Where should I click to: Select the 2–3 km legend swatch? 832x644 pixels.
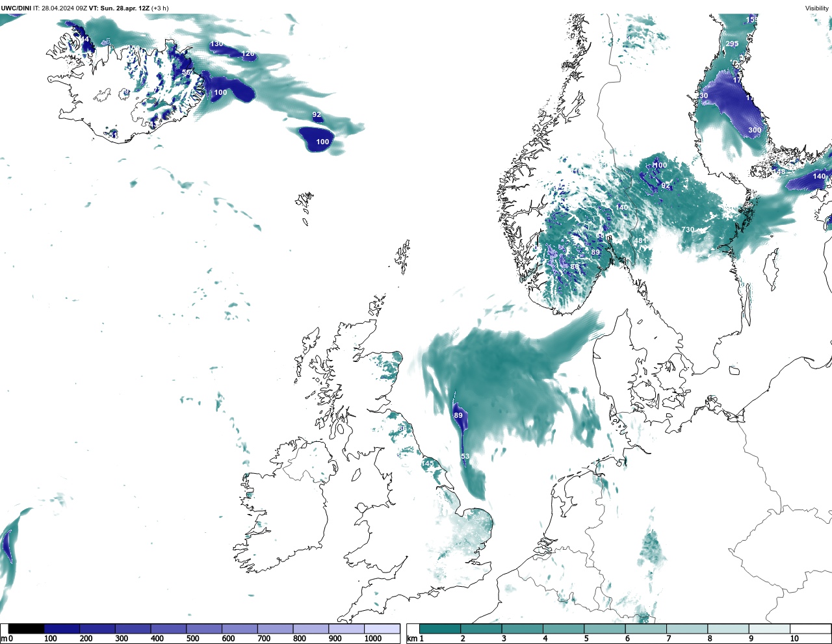coord(482,629)
